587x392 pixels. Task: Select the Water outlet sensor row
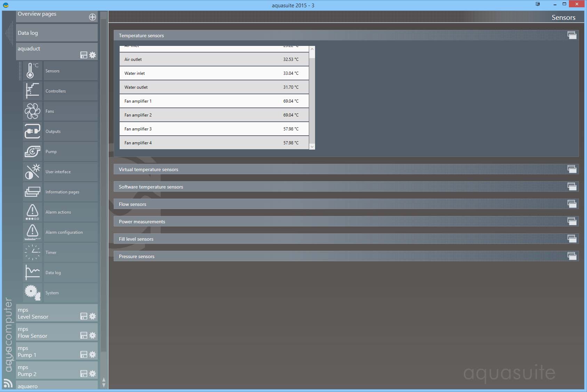pyautogui.click(x=214, y=87)
